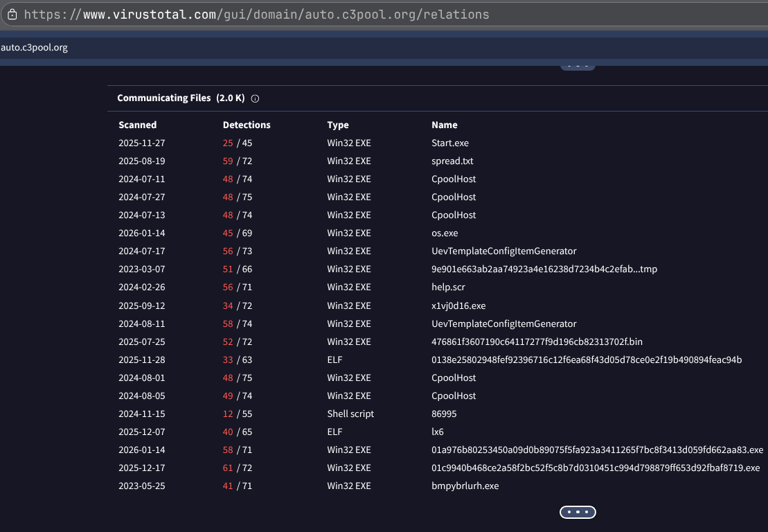
Task: Click the scan date 2023-05-25
Action: coord(141,486)
